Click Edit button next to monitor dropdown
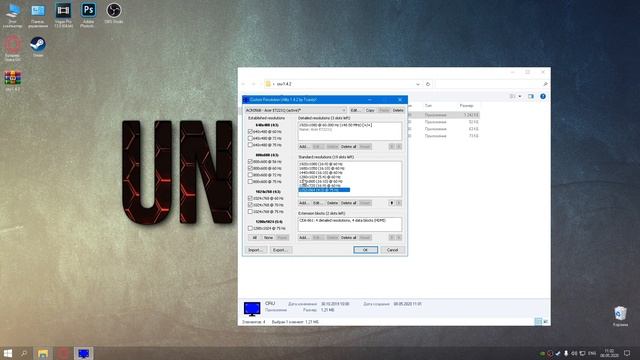The width and height of the screenshot is (640, 360). [x=355, y=111]
